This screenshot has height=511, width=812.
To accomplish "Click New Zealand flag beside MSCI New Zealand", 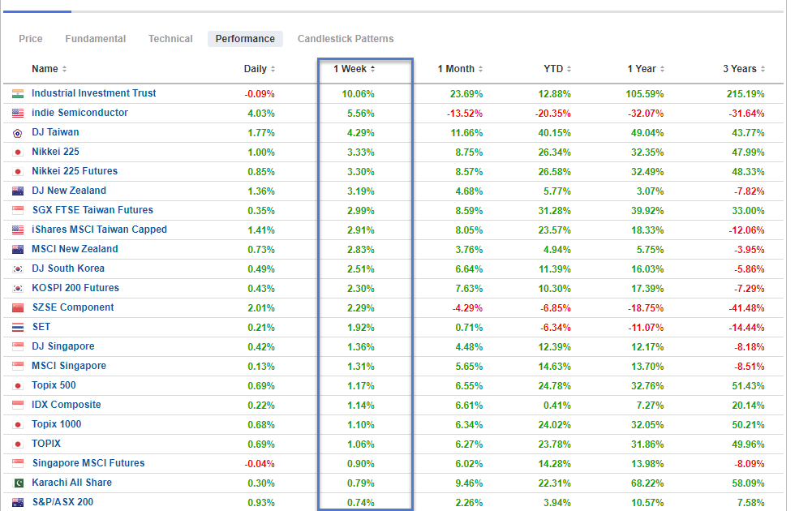I will 18,250.
